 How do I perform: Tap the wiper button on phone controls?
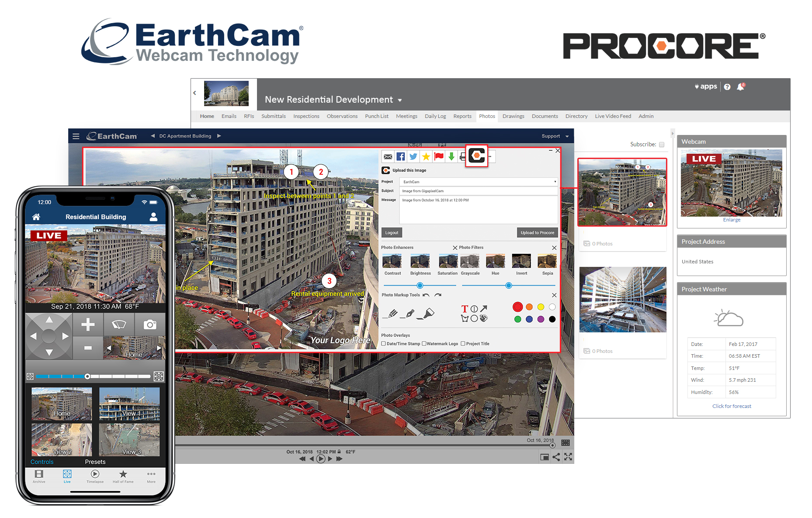coord(119,325)
